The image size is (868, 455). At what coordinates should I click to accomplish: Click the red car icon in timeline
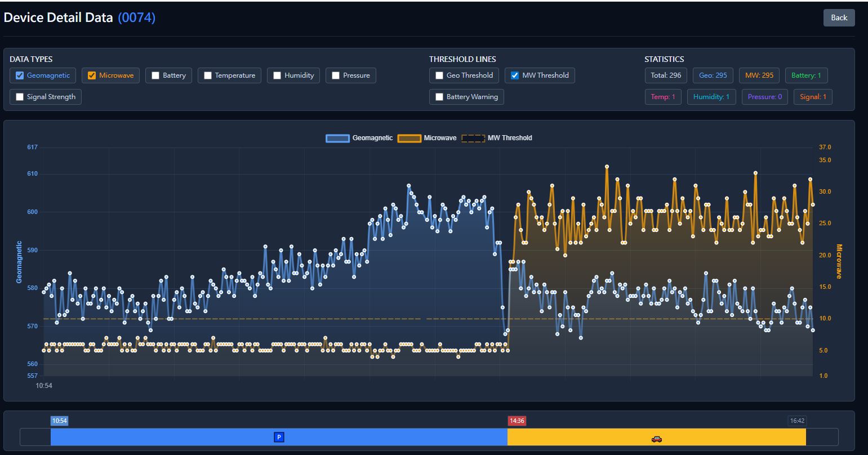pos(656,439)
